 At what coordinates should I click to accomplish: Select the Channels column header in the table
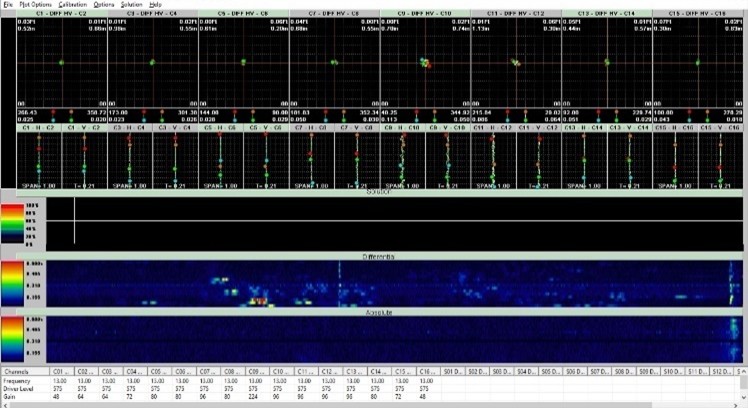[x=15, y=370]
